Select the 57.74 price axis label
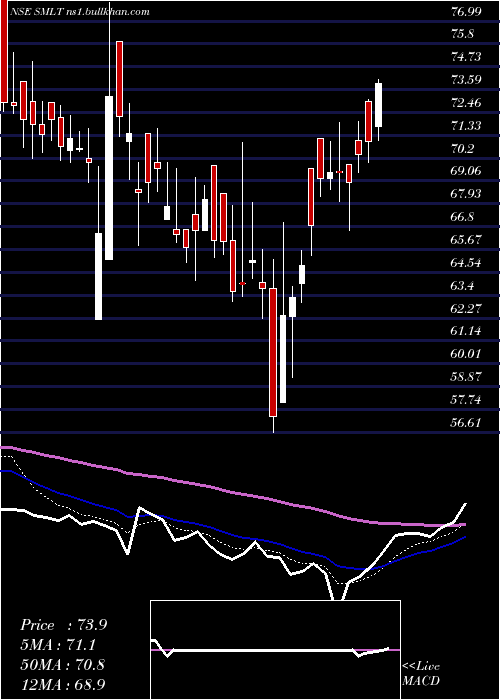Viewport: 500px width, 700px height. [466, 400]
